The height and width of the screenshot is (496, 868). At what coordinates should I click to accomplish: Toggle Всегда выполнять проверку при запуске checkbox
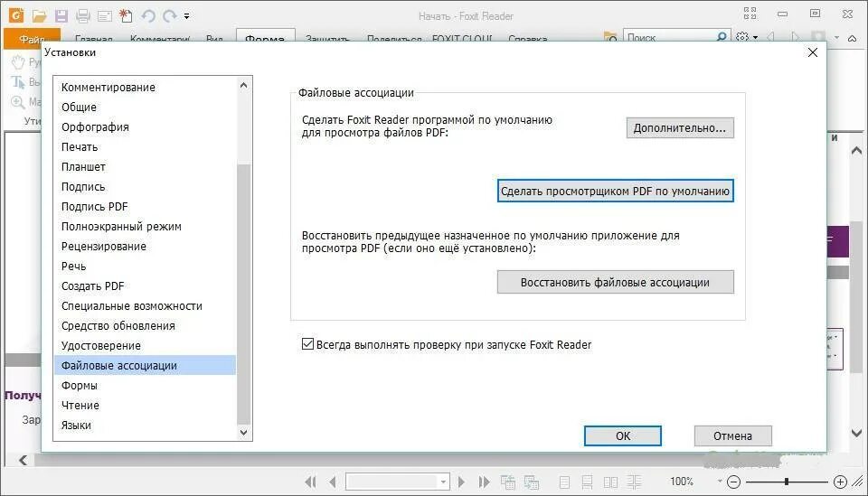pyautogui.click(x=307, y=344)
